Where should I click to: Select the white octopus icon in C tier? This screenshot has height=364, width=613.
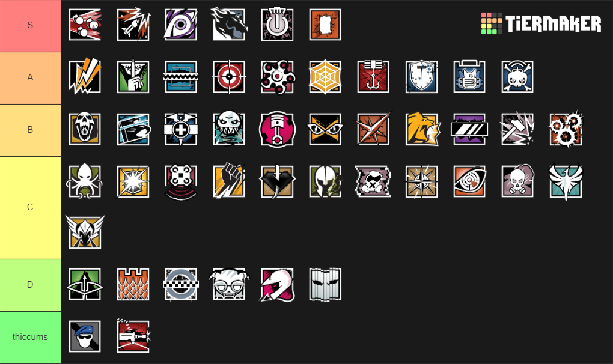tap(85, 181)
